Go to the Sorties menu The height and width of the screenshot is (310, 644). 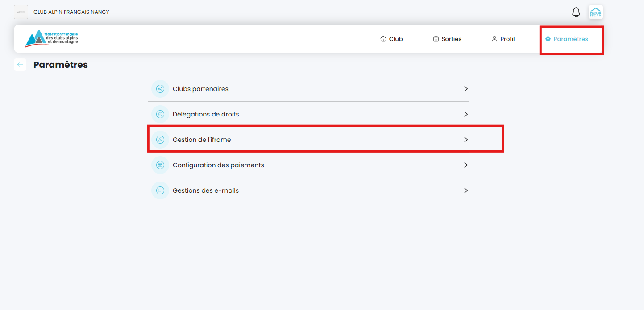[447, 39]
